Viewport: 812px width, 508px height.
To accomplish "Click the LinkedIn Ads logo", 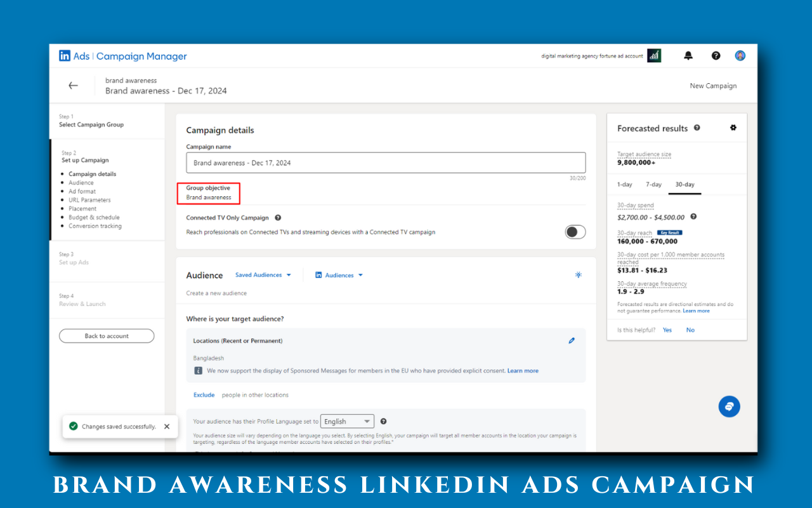I will (74, 56).
